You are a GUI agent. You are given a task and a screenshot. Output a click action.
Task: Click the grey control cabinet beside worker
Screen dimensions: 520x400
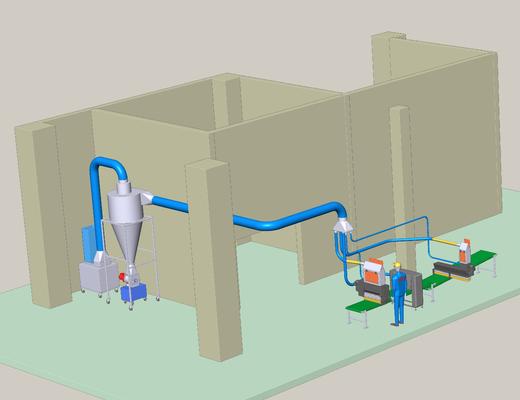tap(415, 287)
